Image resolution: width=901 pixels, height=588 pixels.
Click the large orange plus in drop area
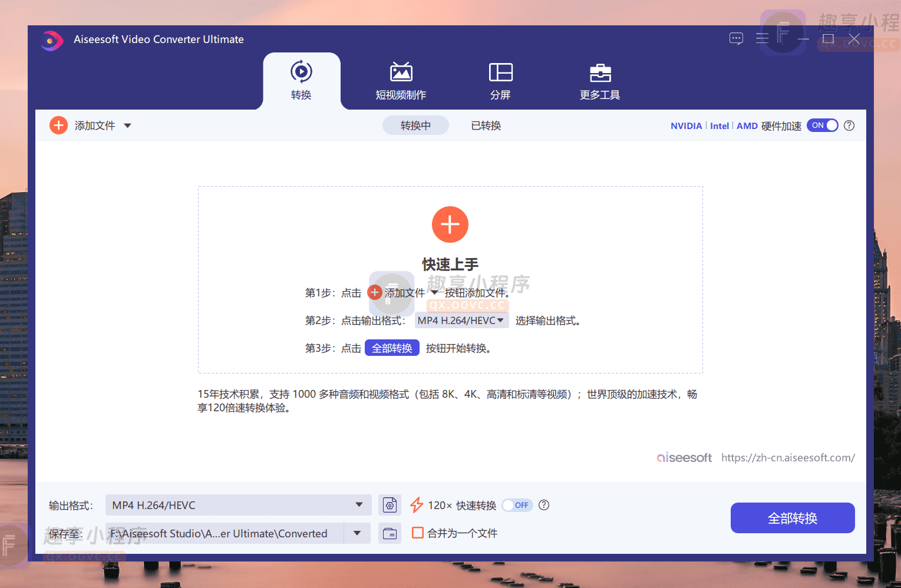[450, 224]
